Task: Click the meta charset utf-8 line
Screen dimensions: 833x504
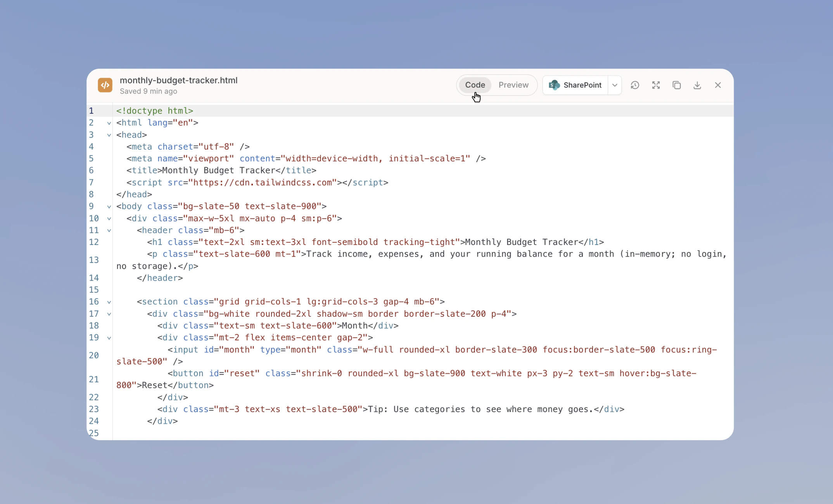Action: click(188, 147)
